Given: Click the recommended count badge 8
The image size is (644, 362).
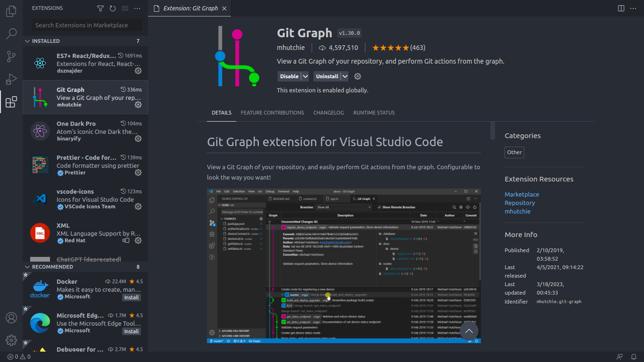Looking at the screenshot, I should pos(138,267).
